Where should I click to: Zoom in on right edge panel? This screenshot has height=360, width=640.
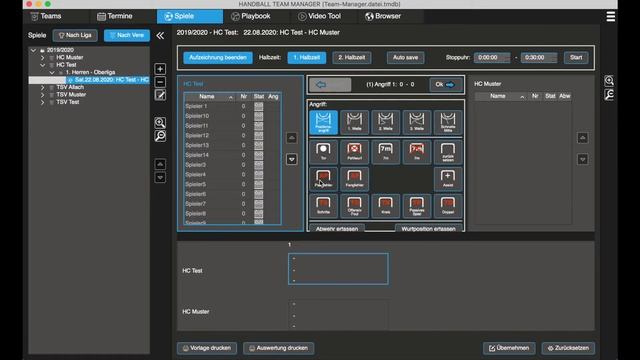[609, 81]
